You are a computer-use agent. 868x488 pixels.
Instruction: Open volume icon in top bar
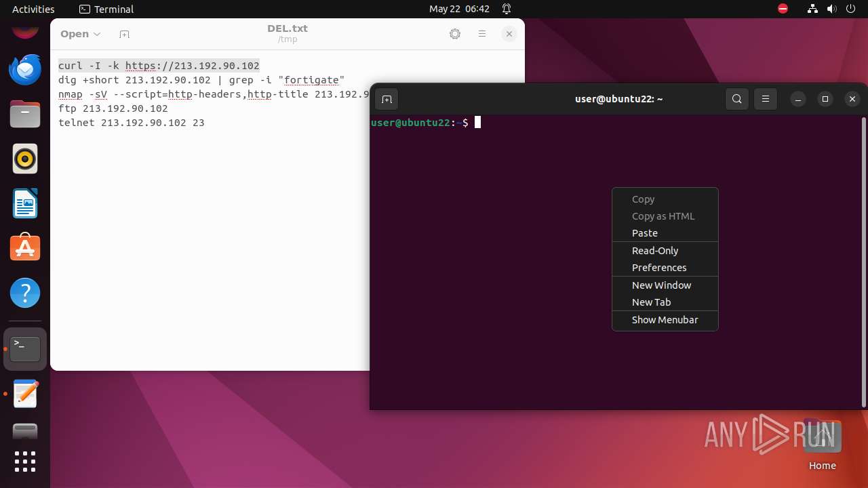coord(832,9)
